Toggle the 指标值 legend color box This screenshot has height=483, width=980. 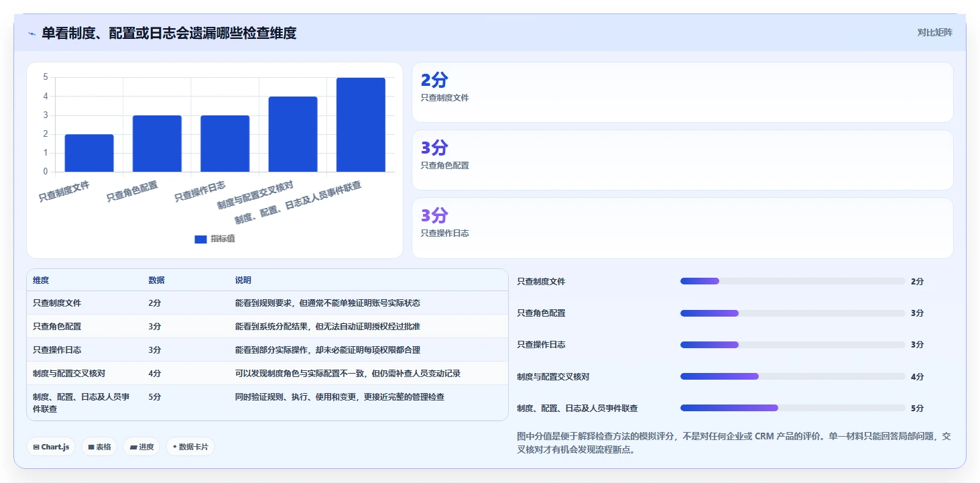200,239
